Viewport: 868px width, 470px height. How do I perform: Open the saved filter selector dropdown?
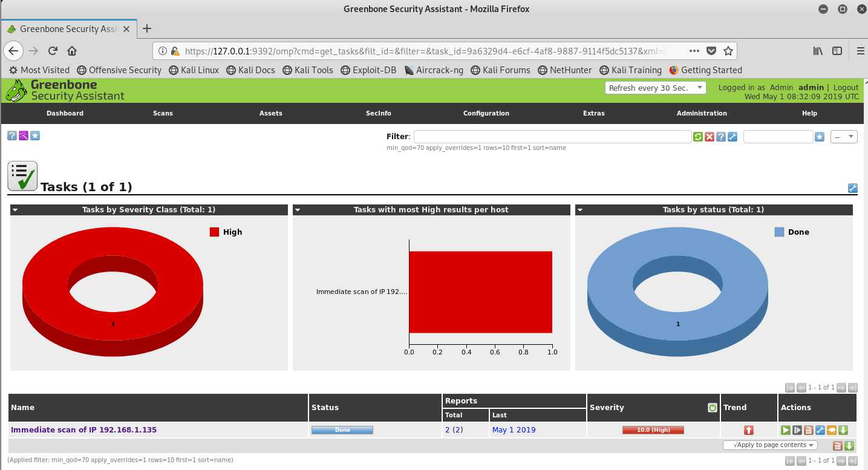pyautogui.click(x=844, y=137)
